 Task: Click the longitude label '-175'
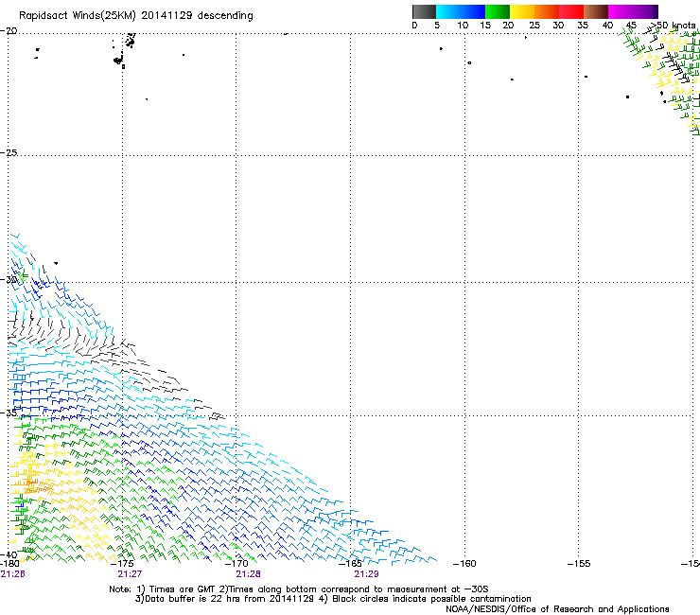point(122,564)
